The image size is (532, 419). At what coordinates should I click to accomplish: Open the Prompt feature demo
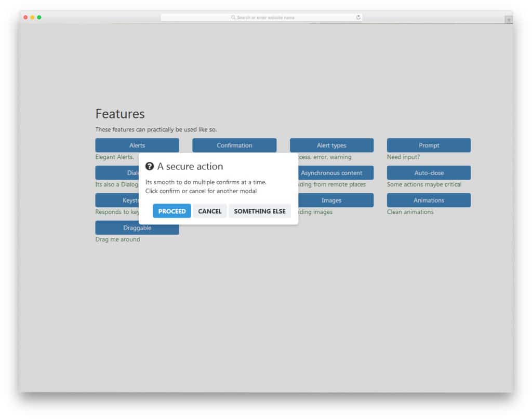point(429,145)
